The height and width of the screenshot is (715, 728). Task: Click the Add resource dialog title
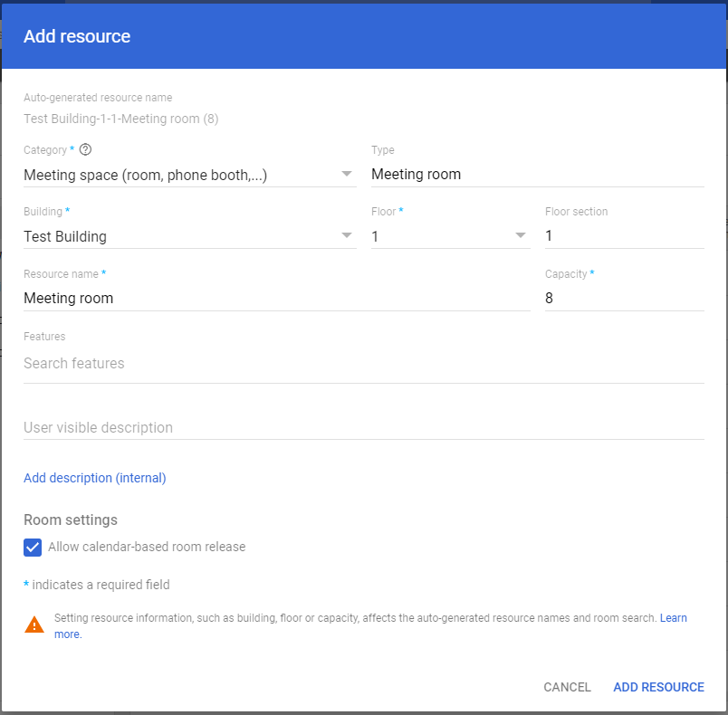[x=77, y=36]
